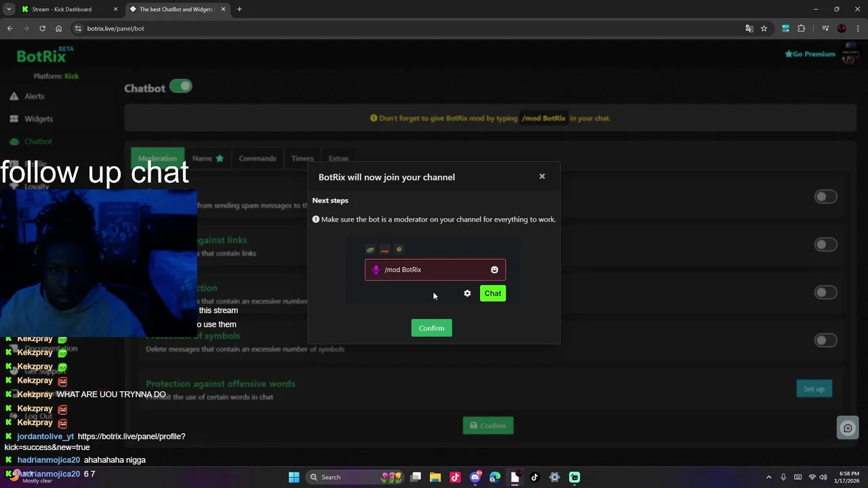Go back in browser
This screenshot has height=488, width=868.
click(9, 28)
